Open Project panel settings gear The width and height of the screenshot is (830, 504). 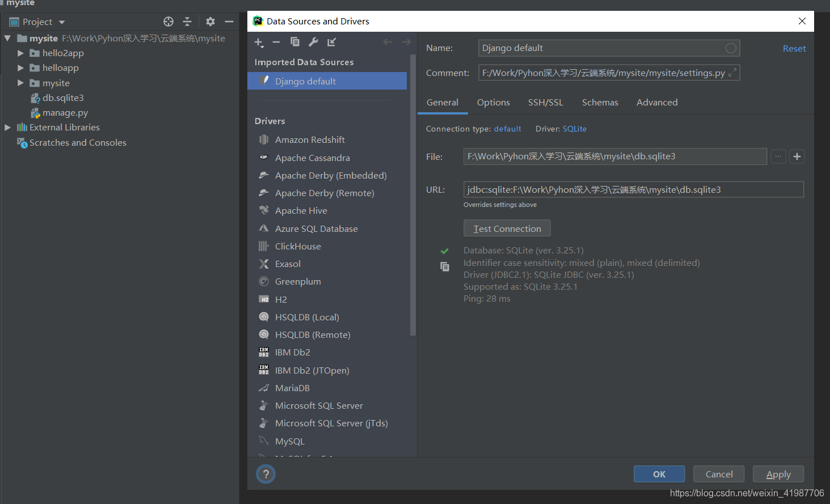[210, 22]
